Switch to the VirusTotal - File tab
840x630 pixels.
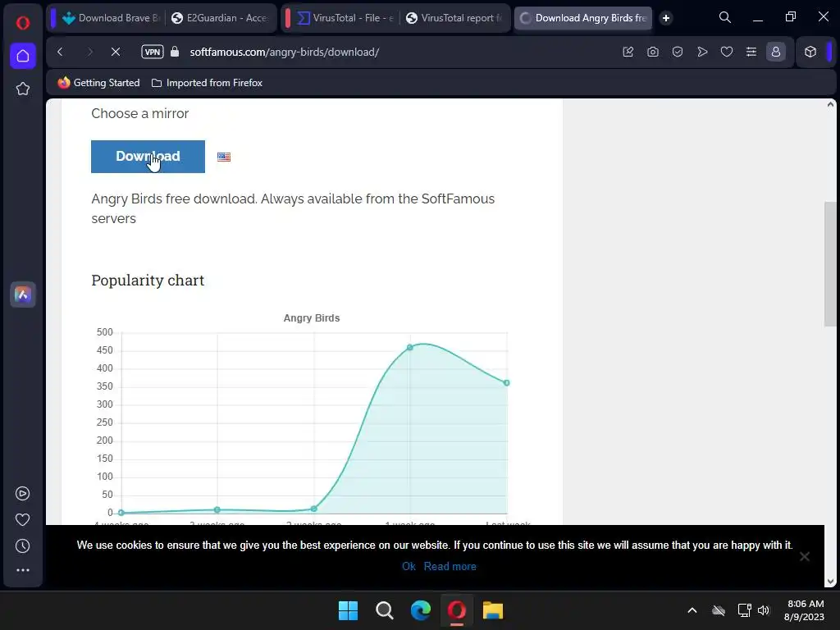tap(345, 18)
